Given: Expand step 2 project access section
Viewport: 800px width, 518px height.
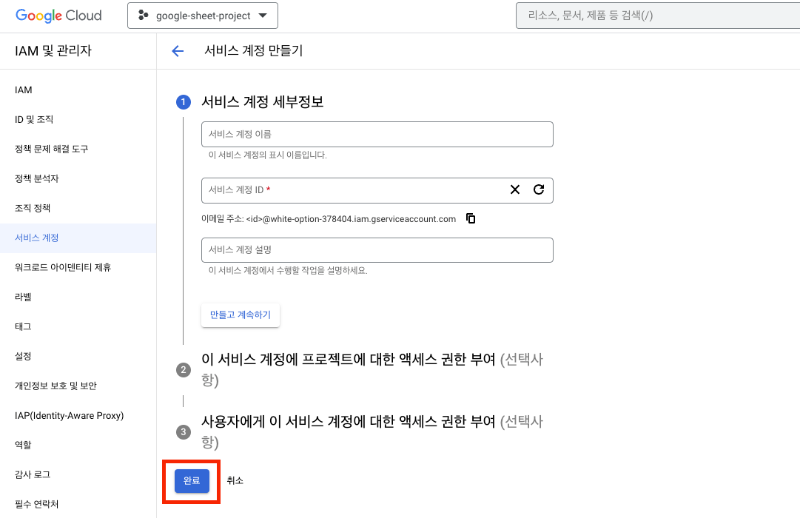Looking at the screenshot, I should click(x=372, y=369).
